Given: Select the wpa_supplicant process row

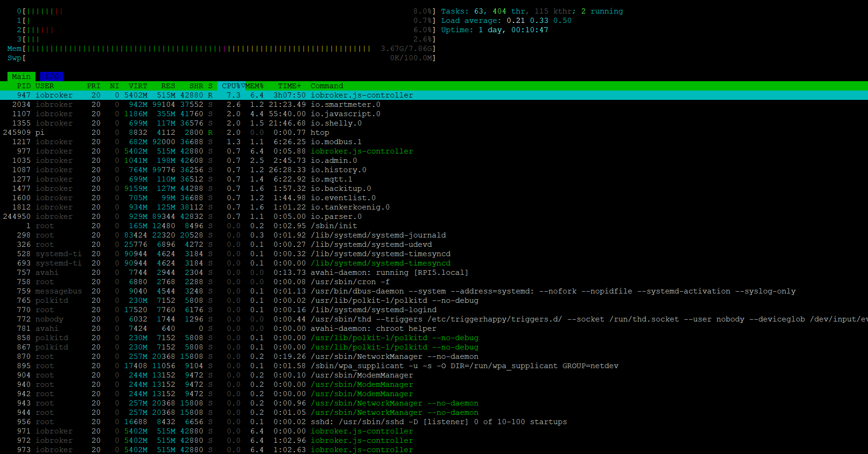Looking at the screenshot, I should [x=434, y=366].
